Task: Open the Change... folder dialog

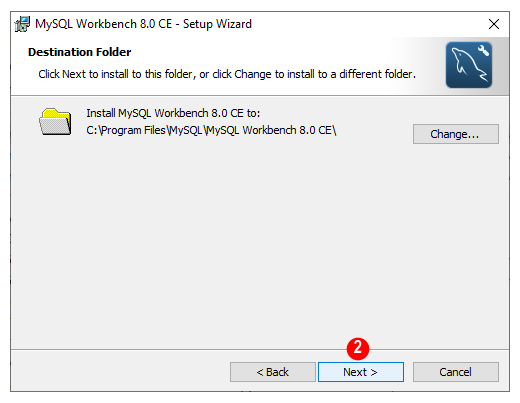Action: 456,134
